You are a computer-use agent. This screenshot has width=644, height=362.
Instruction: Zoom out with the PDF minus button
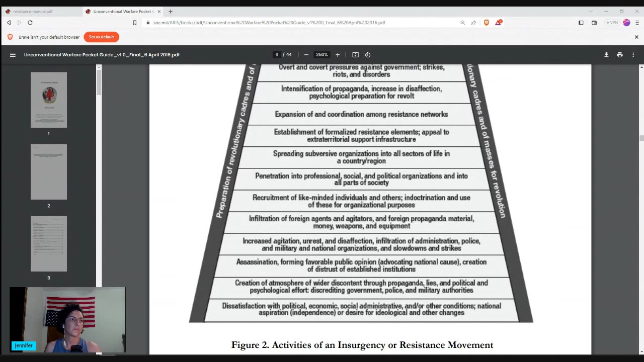tap(306, 55)
